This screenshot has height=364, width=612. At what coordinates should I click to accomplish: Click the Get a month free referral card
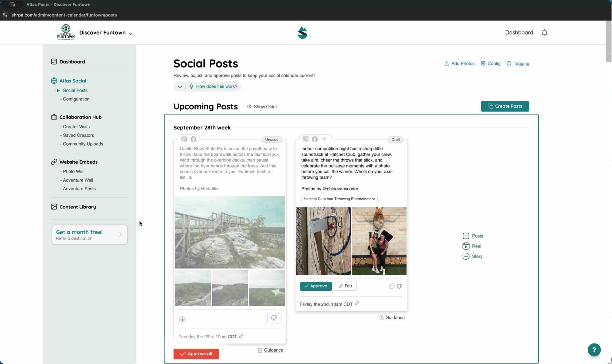(x=90, y=235)
